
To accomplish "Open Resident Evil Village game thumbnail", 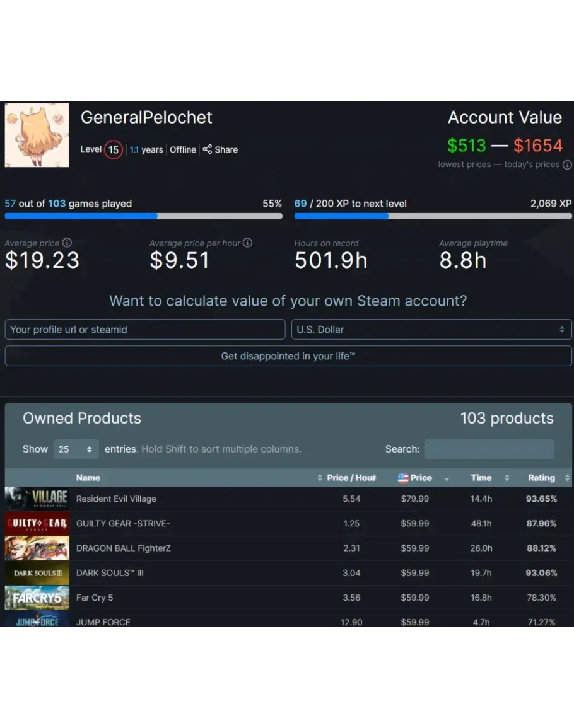I will pos(37,499).
